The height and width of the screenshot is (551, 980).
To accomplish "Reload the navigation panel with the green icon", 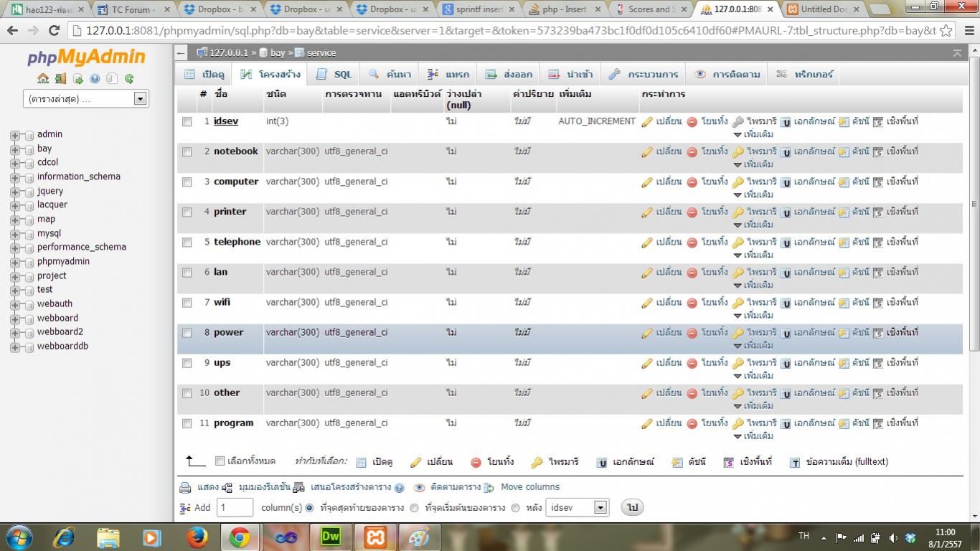I will pos(129,79).
